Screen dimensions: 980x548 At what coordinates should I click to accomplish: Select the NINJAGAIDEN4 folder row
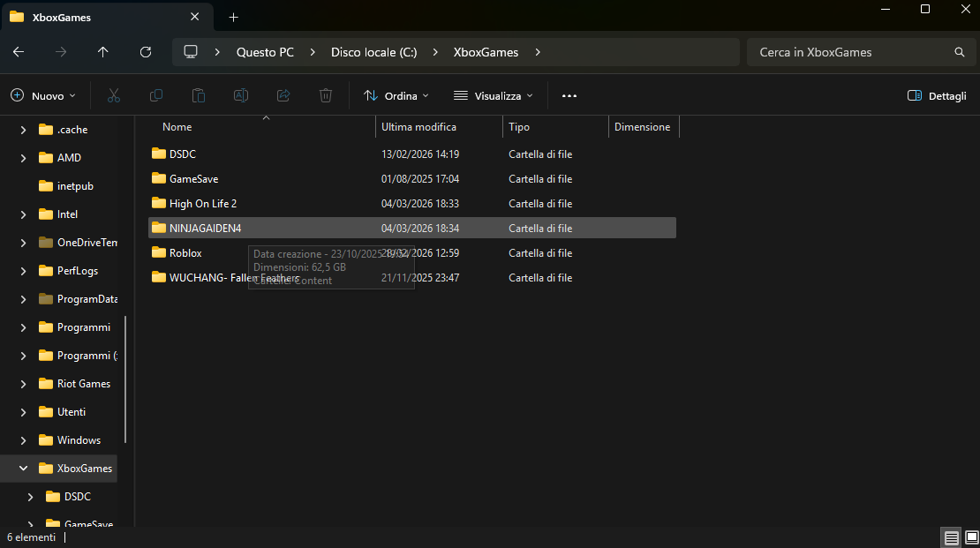coord(412,228)
